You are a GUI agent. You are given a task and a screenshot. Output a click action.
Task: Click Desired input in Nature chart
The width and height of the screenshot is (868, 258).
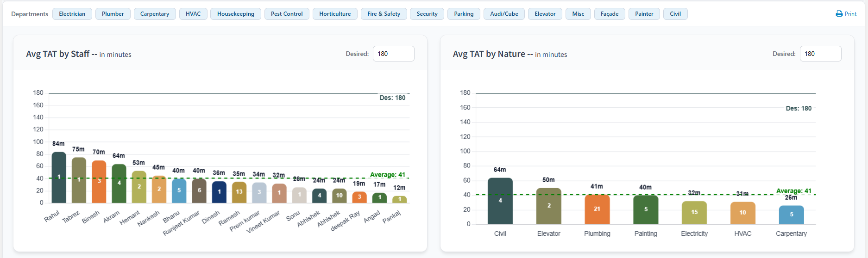(x=820, y=54)
